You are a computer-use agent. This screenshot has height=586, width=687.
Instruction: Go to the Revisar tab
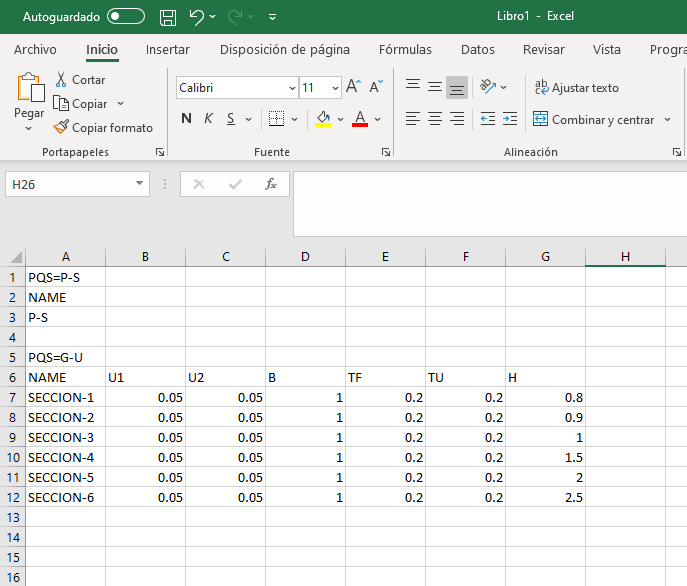pyautogui.click(x=544, y=50)
